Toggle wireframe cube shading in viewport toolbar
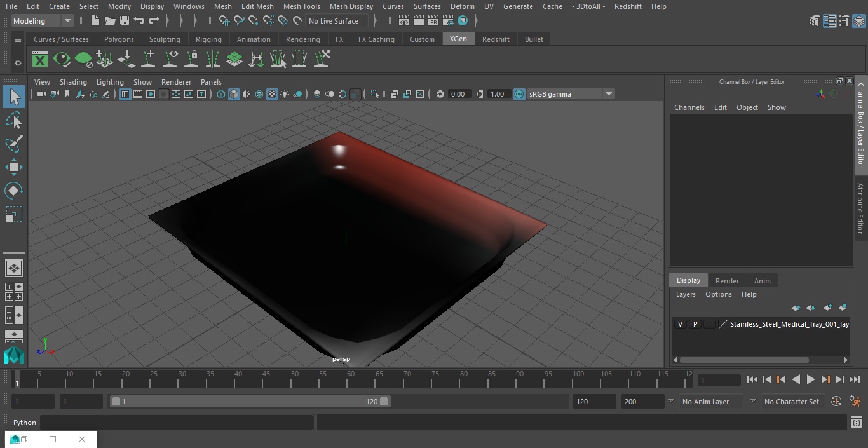This screenshot has height=448, width=868. (x=220, y=94)
